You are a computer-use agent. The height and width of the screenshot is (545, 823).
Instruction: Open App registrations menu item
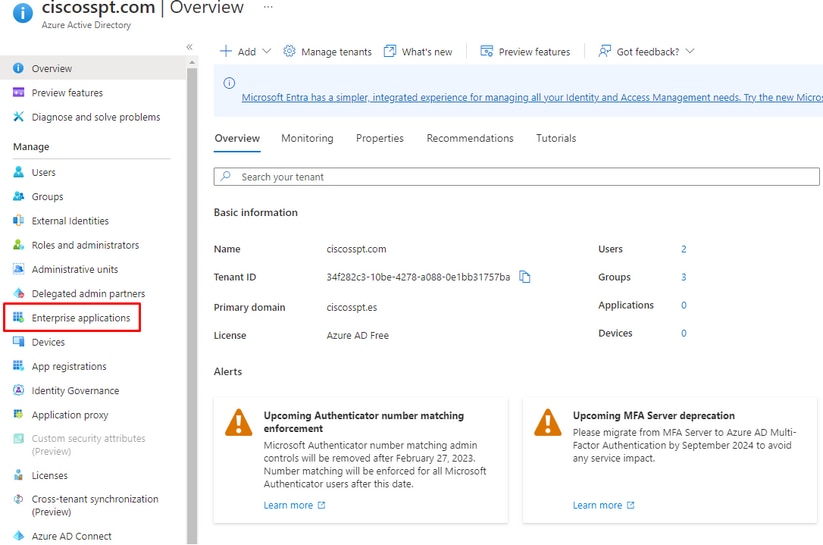coord(69,366)
